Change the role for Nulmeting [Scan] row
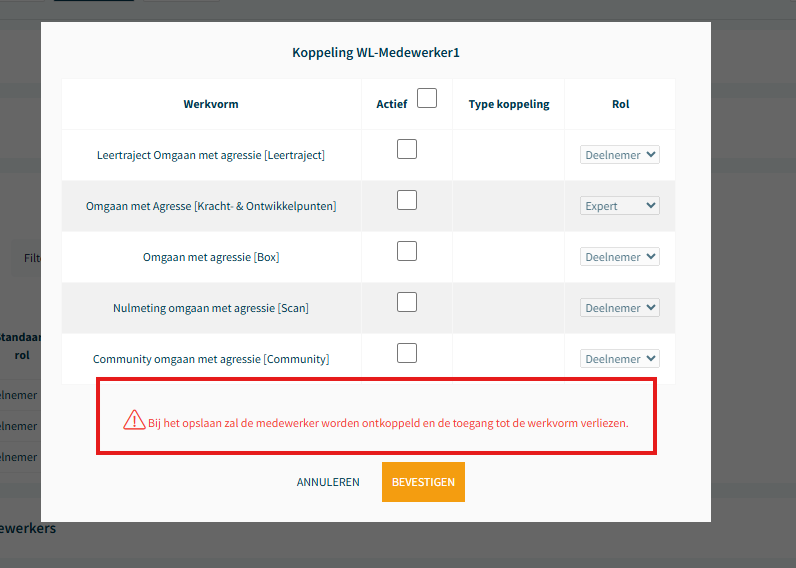The image size is (796, 568). click(x=620, y=308)
